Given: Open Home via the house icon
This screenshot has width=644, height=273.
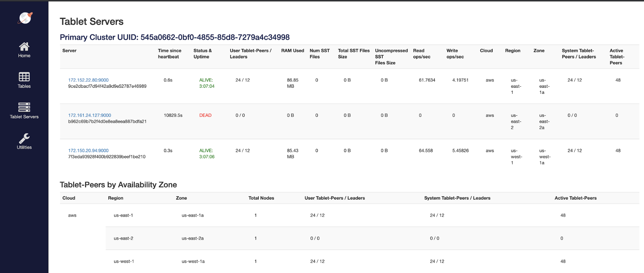Looking at the screenshot, I should pyautogui.click(x=24, y=46).
